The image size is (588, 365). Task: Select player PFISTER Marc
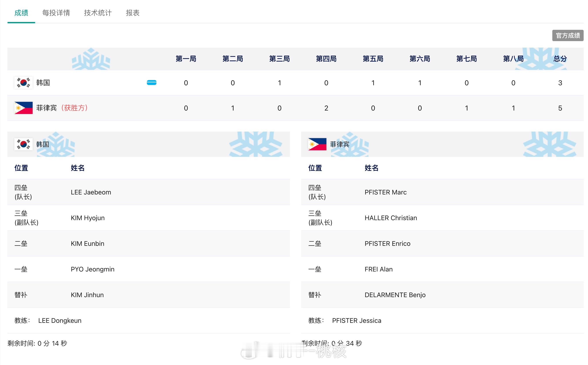point(386,192)
